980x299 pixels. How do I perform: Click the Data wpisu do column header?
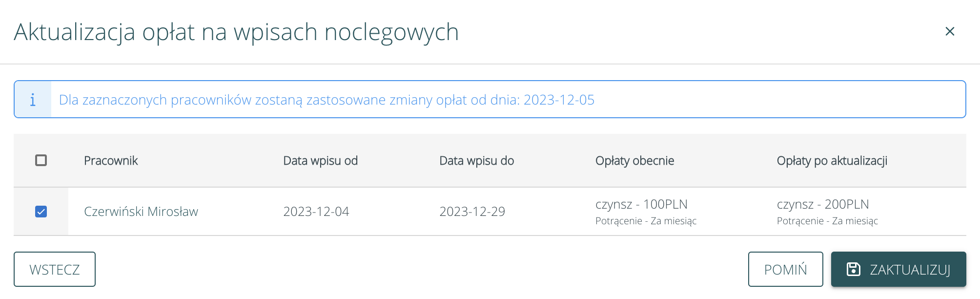(x=476, y=161)
